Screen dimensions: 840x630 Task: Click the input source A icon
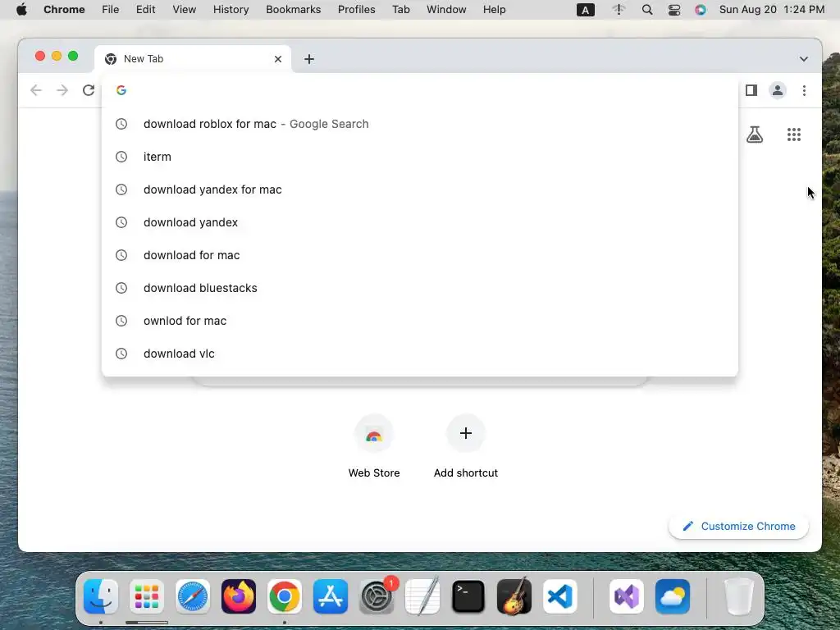(585, 10)
